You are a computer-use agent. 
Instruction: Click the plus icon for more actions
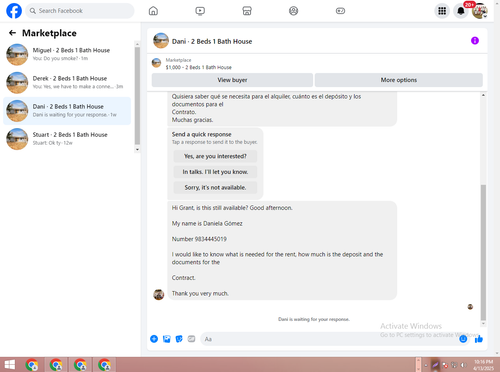tap(154, 339)
